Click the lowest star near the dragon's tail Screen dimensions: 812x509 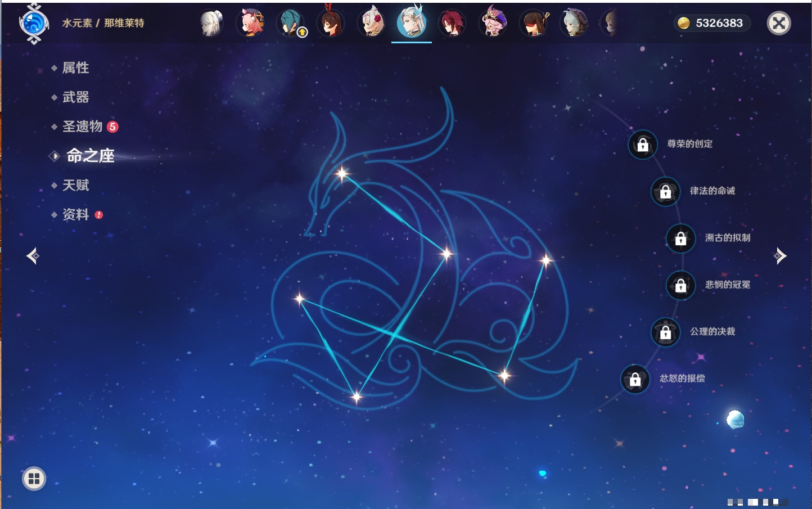coord(357,397)
